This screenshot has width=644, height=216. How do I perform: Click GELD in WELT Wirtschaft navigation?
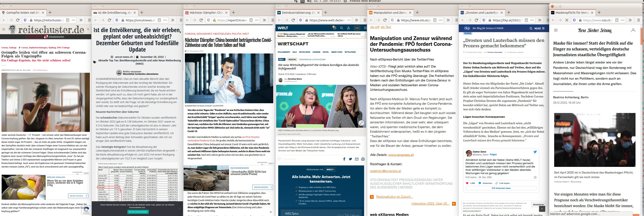point(294,52)
